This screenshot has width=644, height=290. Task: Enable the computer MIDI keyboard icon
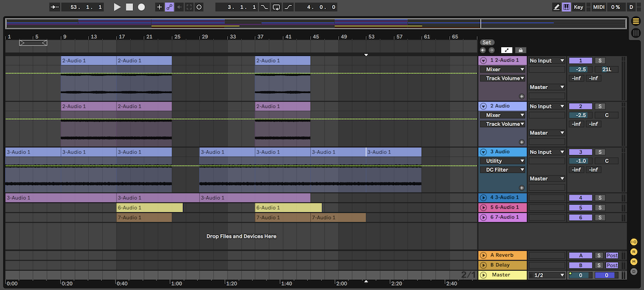pos(566,7)
